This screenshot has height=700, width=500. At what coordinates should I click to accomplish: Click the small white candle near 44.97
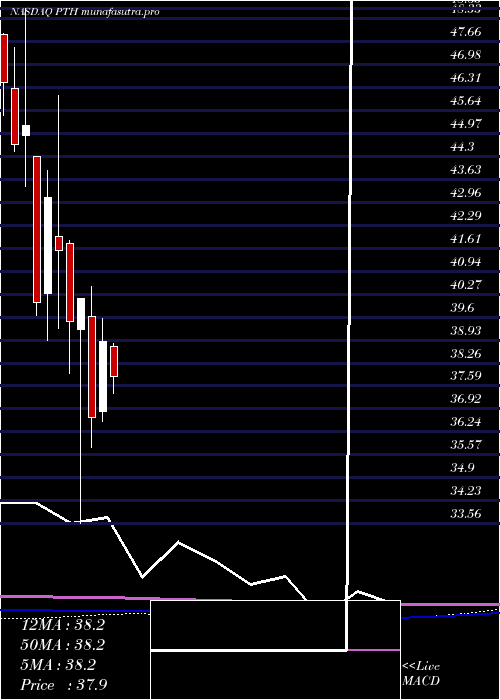tap(26, 130)
